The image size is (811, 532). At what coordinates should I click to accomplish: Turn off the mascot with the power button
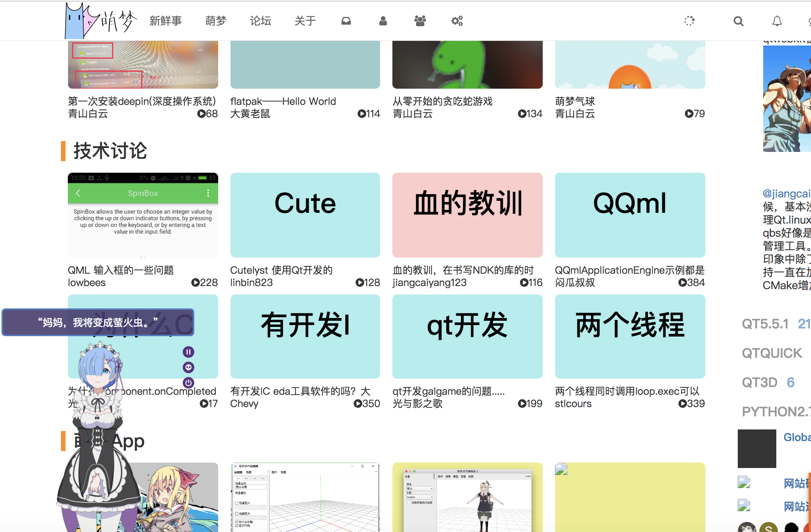tap(188, 383)
